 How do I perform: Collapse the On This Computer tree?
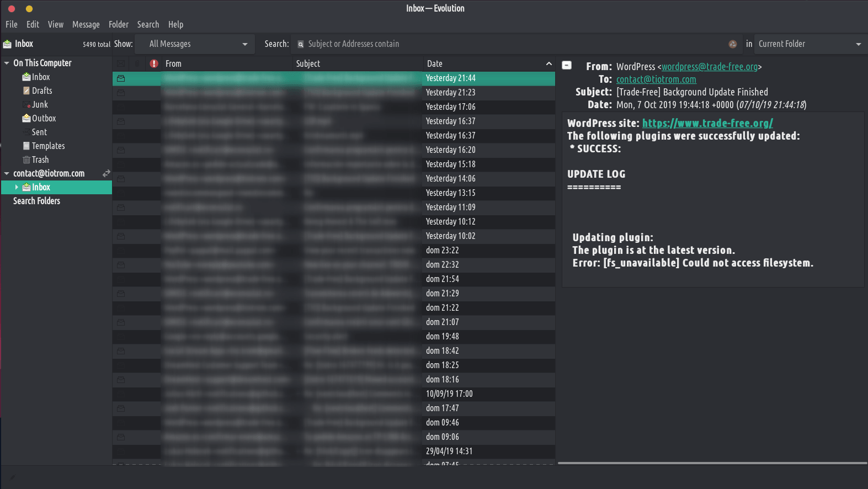(7, 63)
